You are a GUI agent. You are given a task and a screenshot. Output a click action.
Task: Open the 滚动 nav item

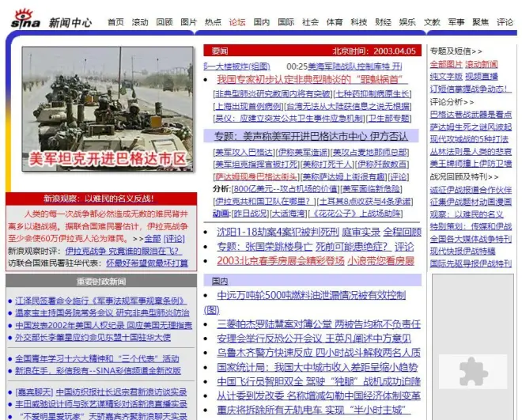tap(140, 22)
